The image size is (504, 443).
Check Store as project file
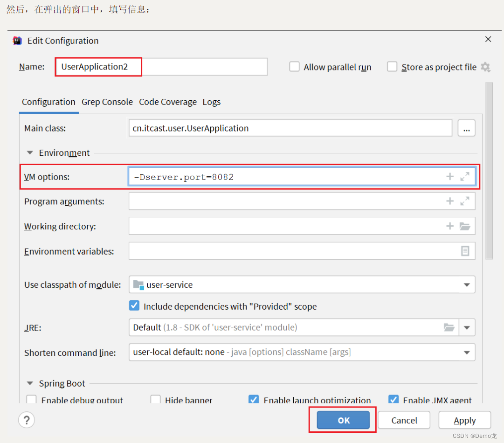pos(392,67)
